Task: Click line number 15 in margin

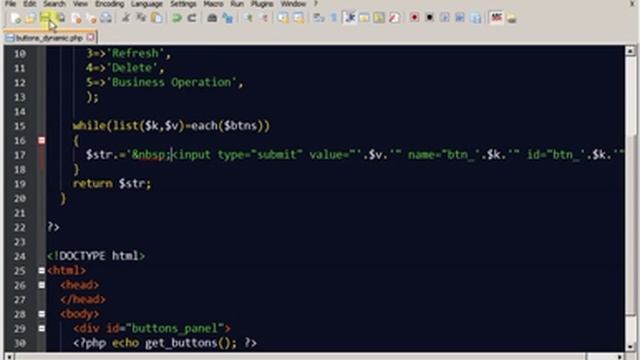Action: [20, 126]
